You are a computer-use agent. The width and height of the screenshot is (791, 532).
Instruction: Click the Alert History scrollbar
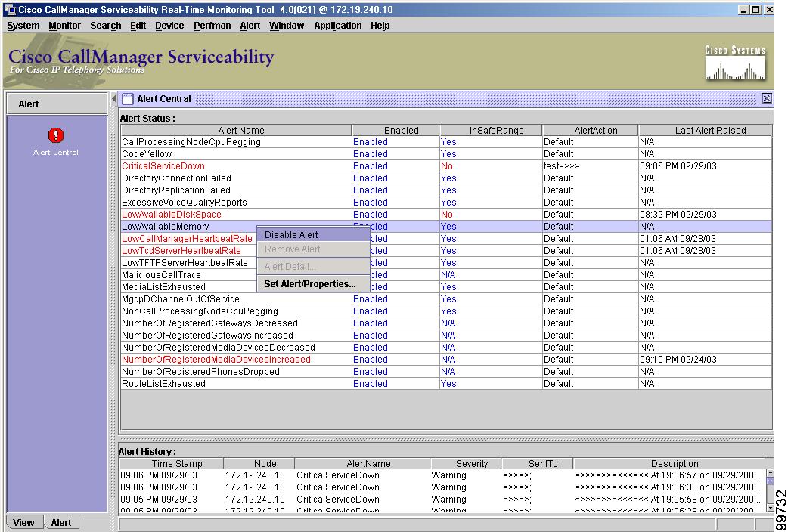[770, 490]
